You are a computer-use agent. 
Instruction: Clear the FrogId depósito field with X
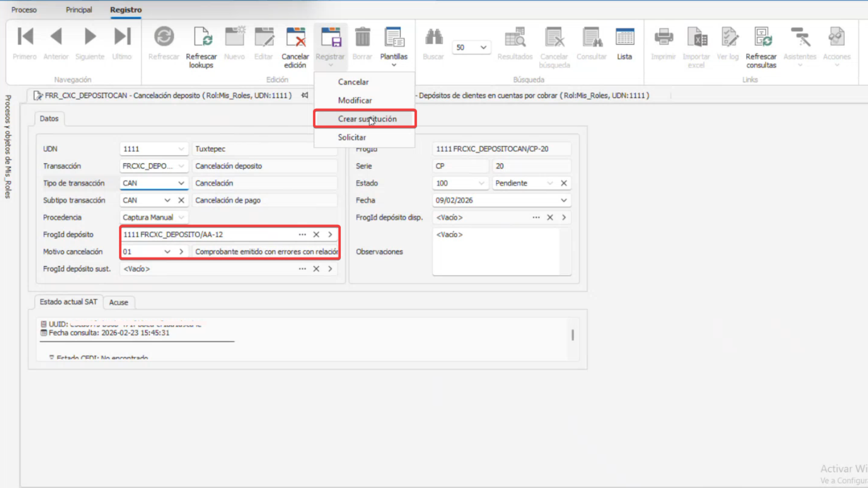pos(316,235)
